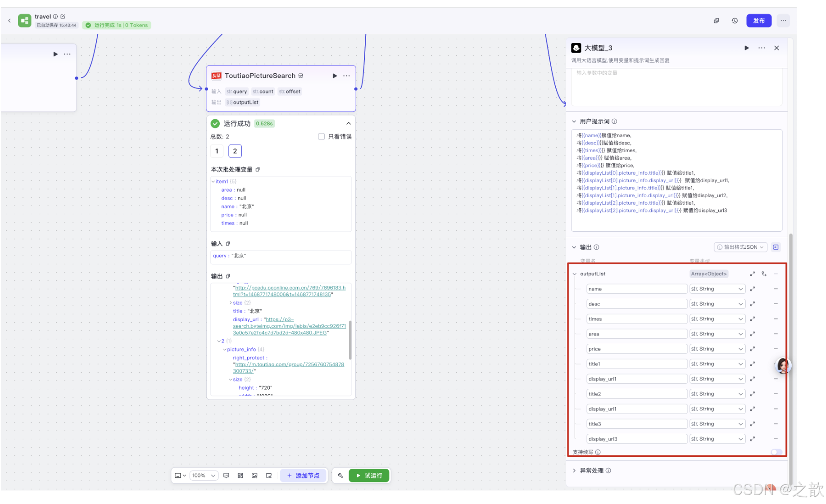Open the pcedu.pconline.com.cn link

click(289, 291)
